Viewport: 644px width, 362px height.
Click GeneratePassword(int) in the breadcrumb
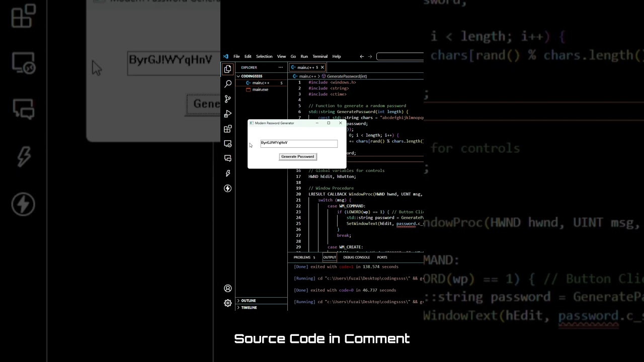(x=347, y=76)
